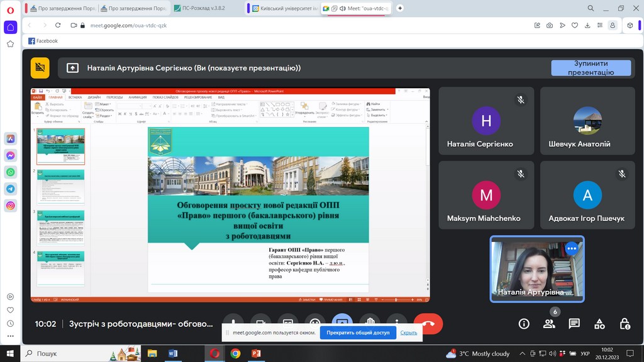
Task: Click the Зупинити презентацію button
Action: [591, 68]
